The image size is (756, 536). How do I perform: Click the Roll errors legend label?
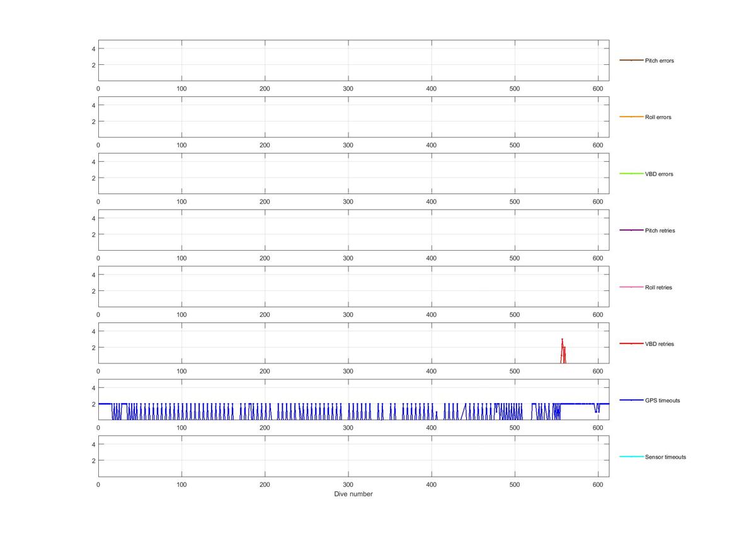(x=658, y=117)
